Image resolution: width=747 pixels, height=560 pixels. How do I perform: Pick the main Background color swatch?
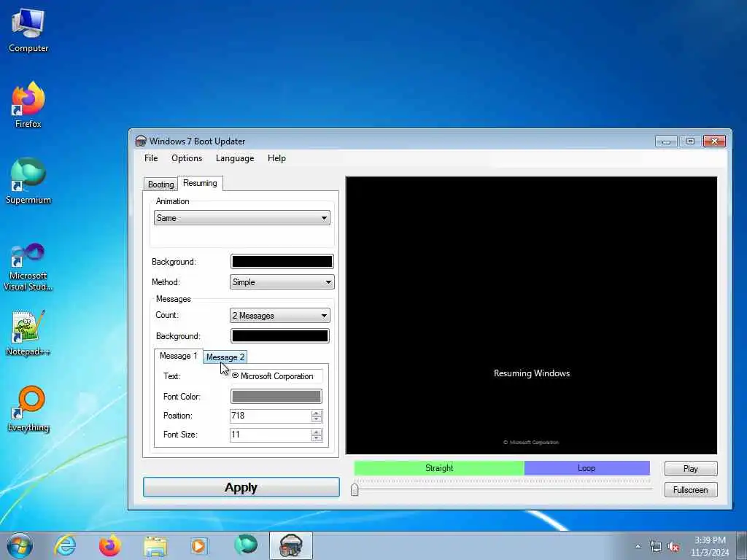point(282,262)
